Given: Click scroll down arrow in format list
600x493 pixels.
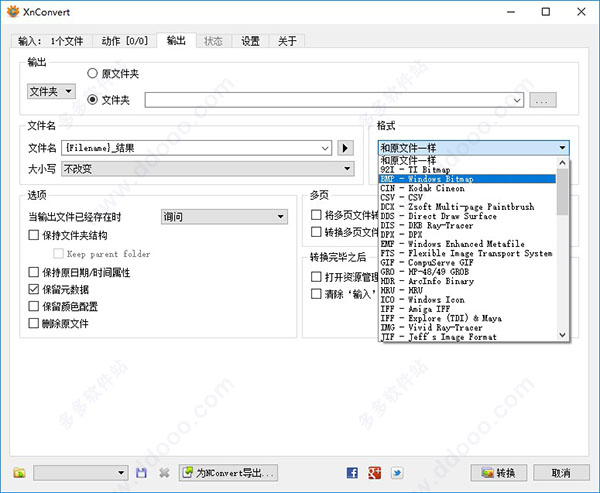Looking at the screenshot, I should [562, 335].
